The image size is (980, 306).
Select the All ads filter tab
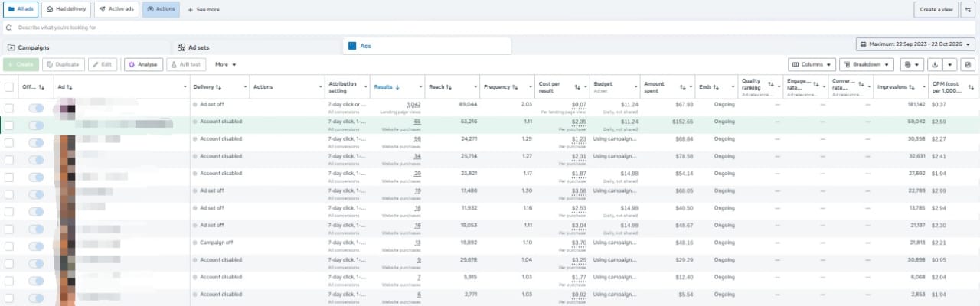[20, 10]
